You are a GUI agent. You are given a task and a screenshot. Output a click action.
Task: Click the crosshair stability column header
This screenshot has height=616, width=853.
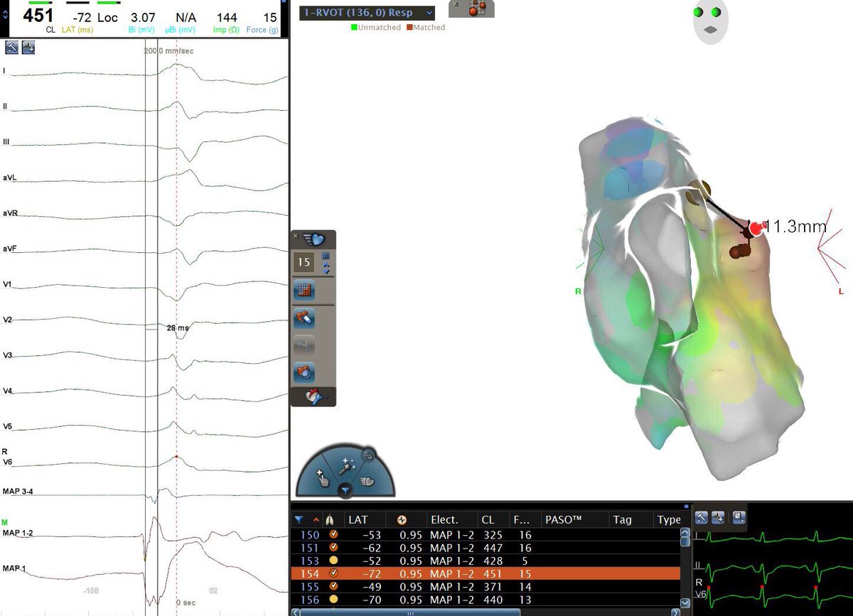click(x=401, y=519)
